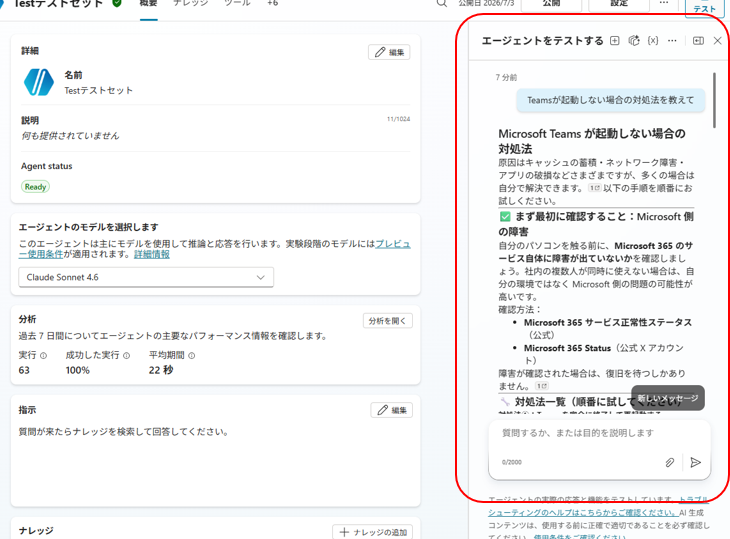The height and width of the screenshot is (539, 730).
Task: Click the 公開 button
Action: [x=551, y=4]
